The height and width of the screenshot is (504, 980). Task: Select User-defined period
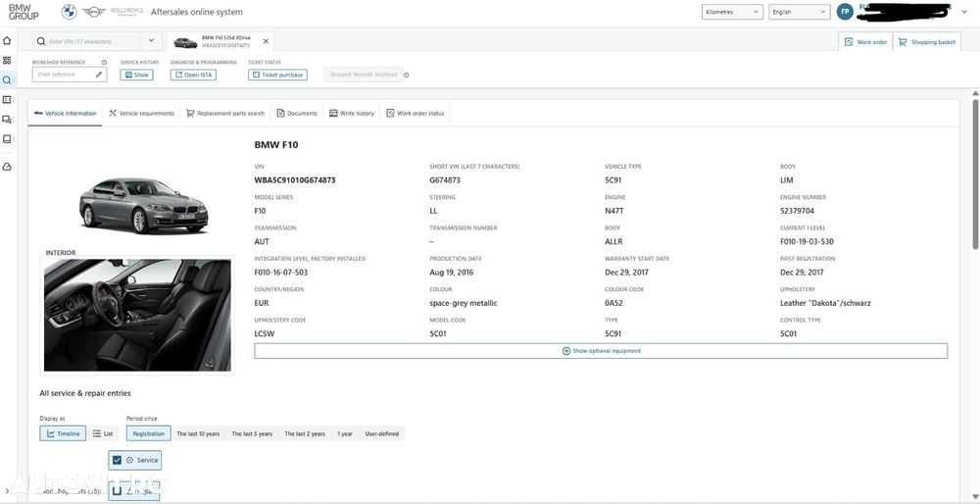[382, 433]
